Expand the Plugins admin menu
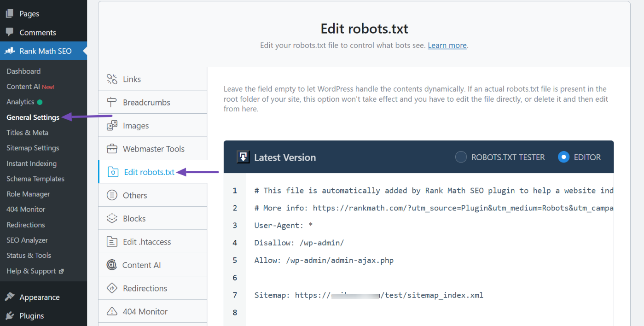 coord(32,316)
